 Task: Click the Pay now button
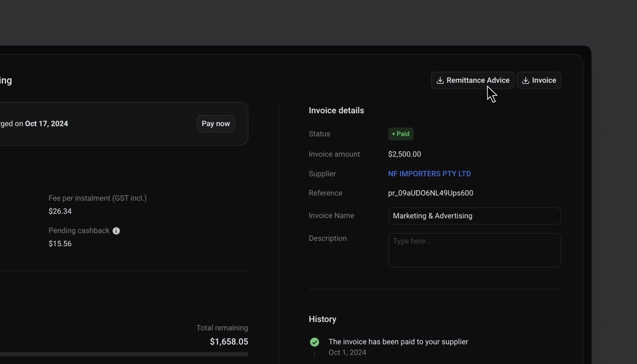point(216,124)
